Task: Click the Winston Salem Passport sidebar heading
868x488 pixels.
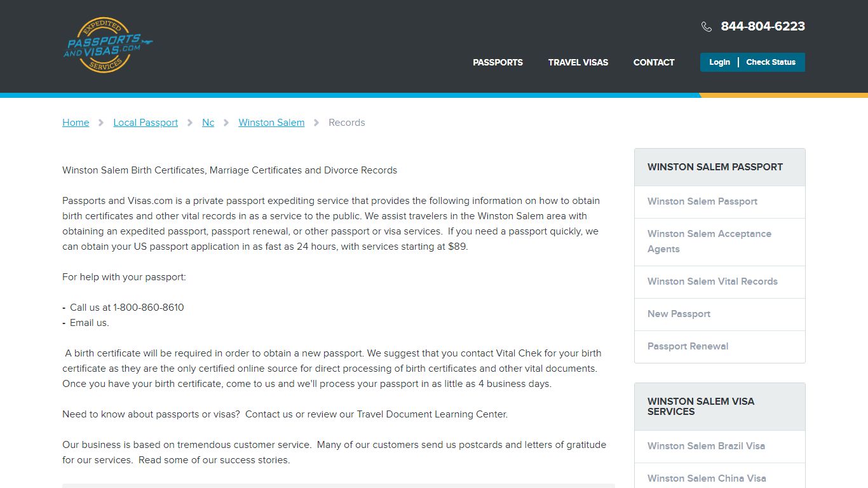Action: [x=715, y=167]
